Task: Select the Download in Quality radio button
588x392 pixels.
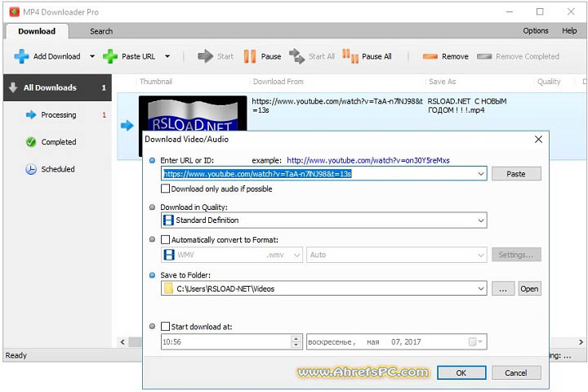Action: click(152, 207)
